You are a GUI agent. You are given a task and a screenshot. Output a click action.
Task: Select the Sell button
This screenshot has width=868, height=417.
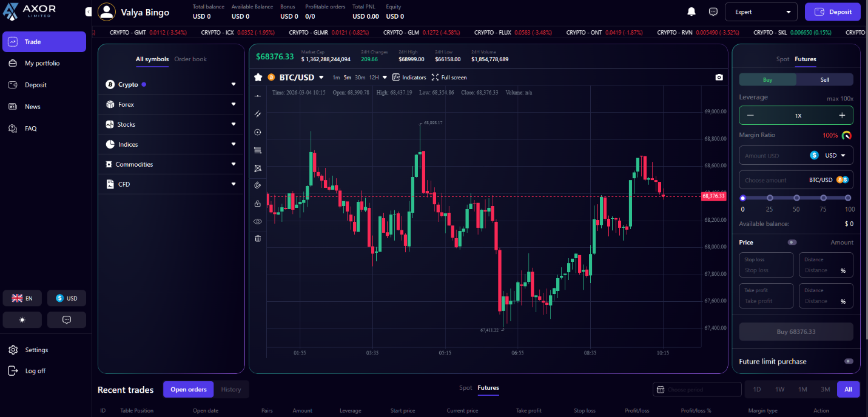pos(824,79)
